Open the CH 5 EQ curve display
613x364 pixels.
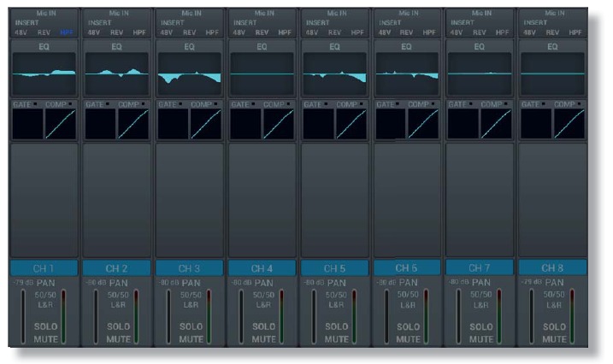334,73
